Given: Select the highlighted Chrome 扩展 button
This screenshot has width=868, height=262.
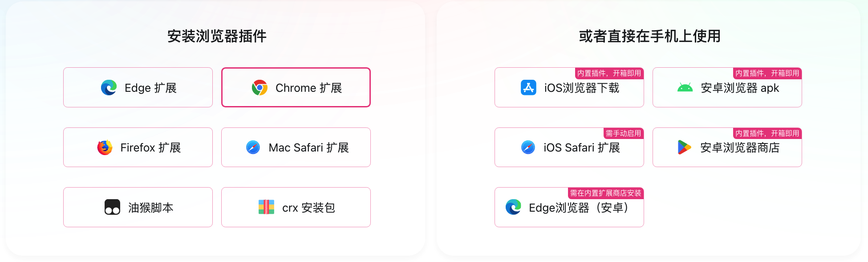Looking at the screenshot, I should point(296,87).
